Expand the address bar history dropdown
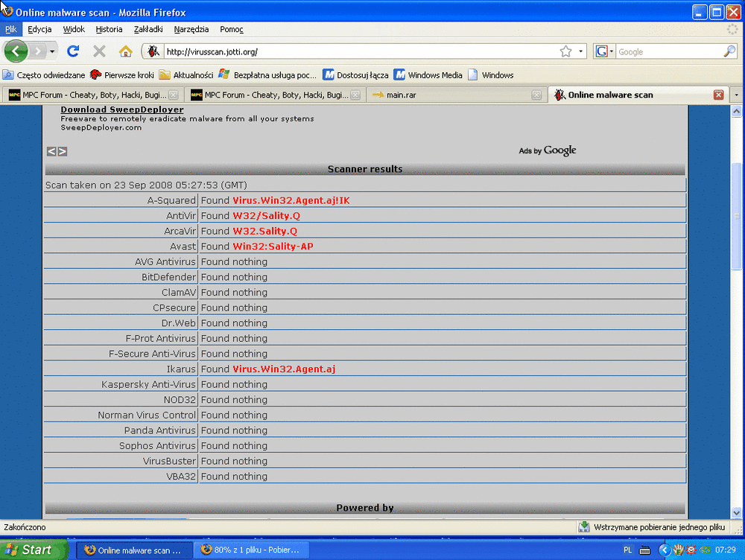The width and height of the screenshot is (745, 560). [580, 51]
